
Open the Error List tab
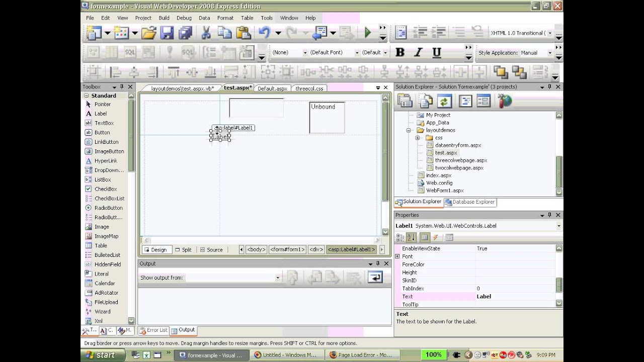click(x=153, y=330)
